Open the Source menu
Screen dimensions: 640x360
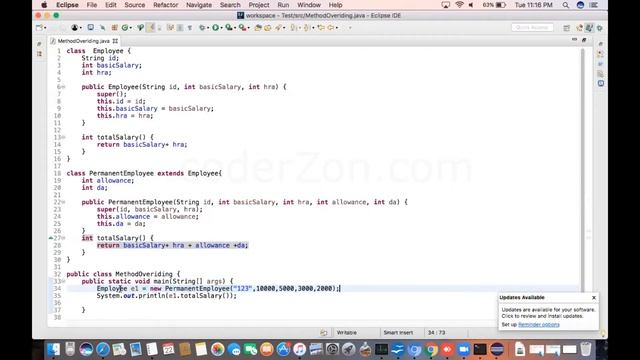point(135,5)
